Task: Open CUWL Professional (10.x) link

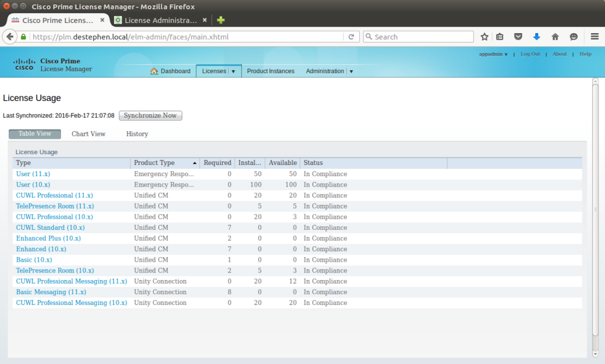Action: coord(54,217)
